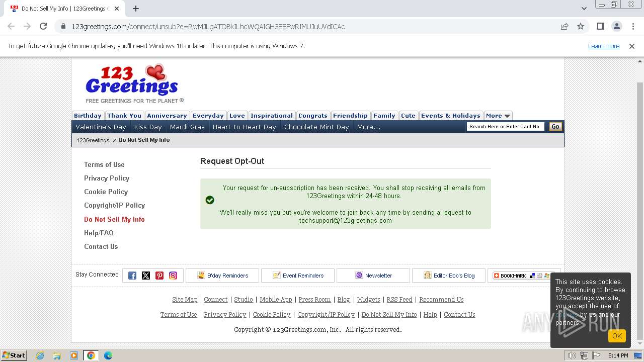
Task: Expand the More categories dropdown
Action: (498, 116)
